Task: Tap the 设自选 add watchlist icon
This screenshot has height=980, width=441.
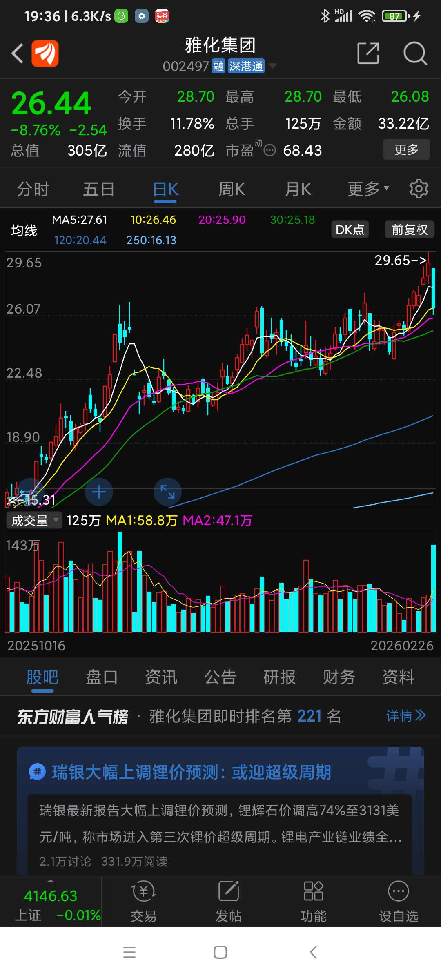Action: click(399, 902)
